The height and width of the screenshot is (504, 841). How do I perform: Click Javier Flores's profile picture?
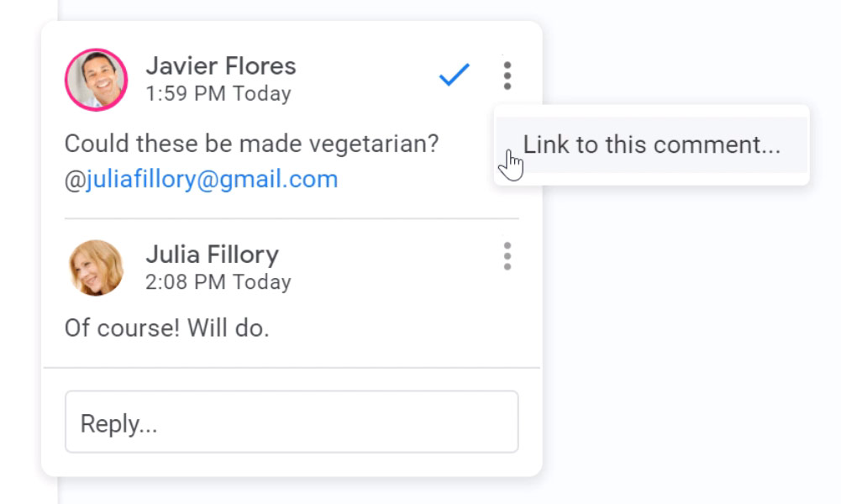(96, 80)
